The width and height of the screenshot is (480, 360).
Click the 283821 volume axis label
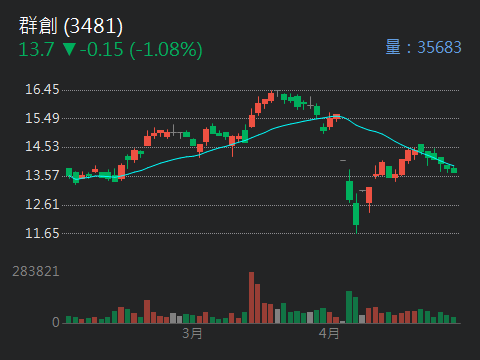point(36,272)
